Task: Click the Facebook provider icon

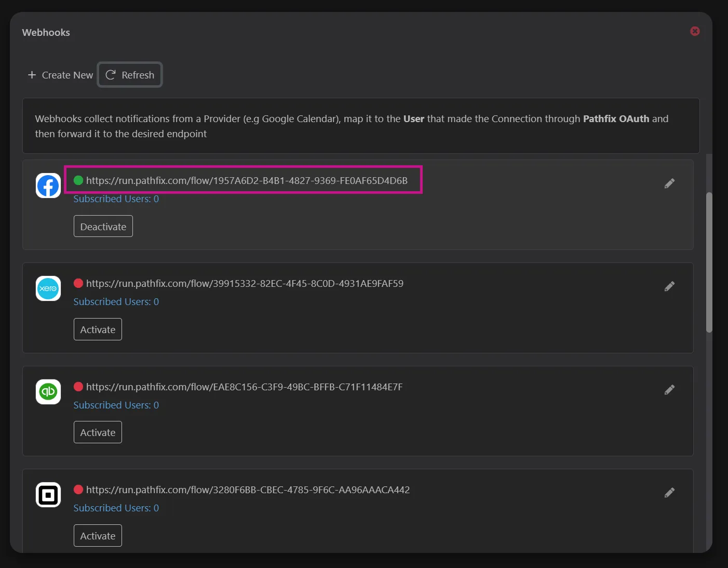Action: (48, 186)
